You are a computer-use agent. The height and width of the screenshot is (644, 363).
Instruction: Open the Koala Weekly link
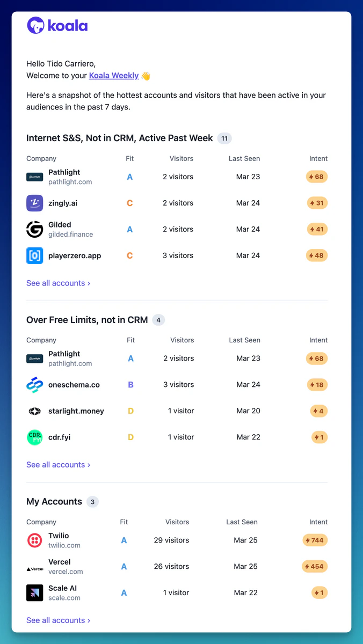pyautogui.click(x=114, y=76)
